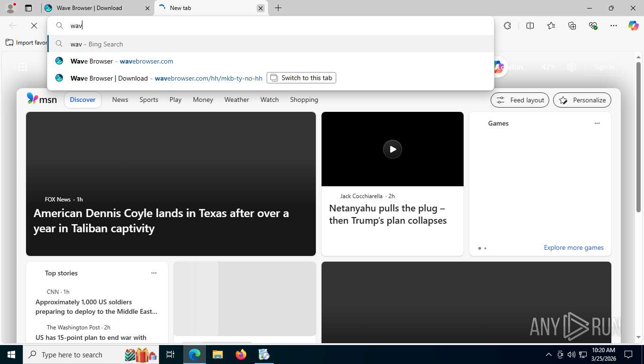Click the msn logo
The height and width of the screenshot is (364, 644).
[x=42, y=99]
